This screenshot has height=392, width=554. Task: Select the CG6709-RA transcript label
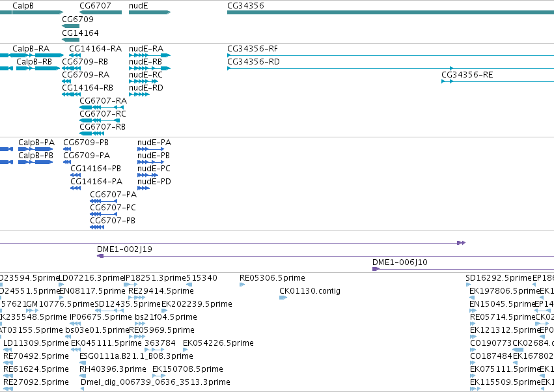coord(85,75)
